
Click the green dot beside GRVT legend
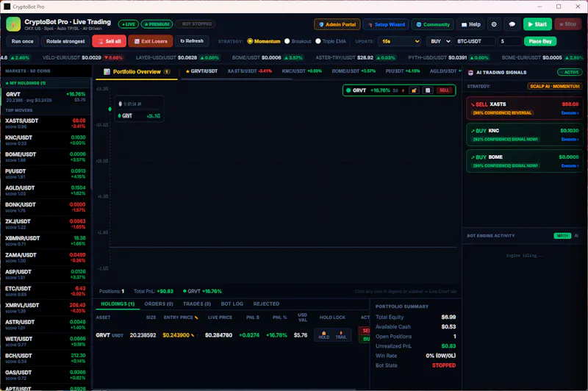[348, 90]
